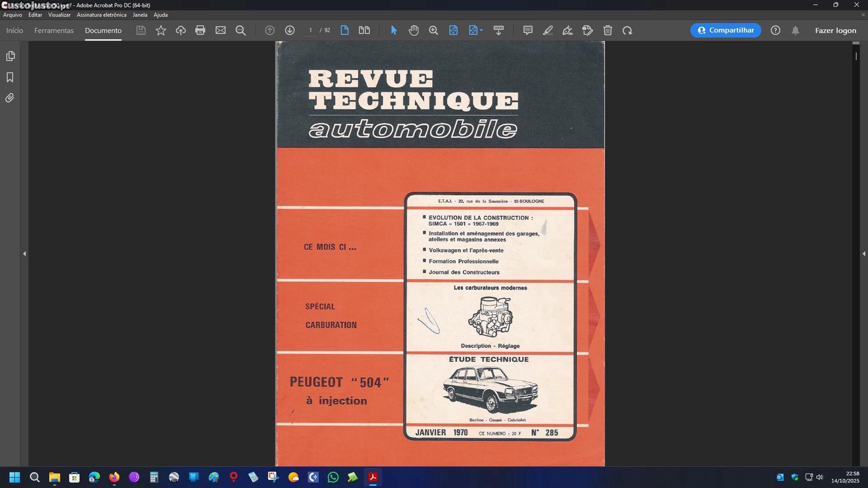The width and height of the screenshot is (868, 488).
Task: Delete page with the trash icon
Action: click(608, 30)
